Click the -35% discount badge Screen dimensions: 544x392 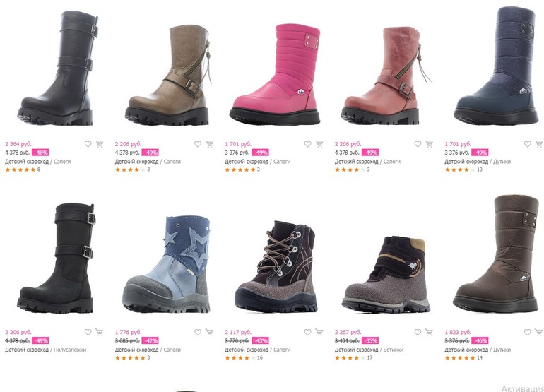coord(369,340)
